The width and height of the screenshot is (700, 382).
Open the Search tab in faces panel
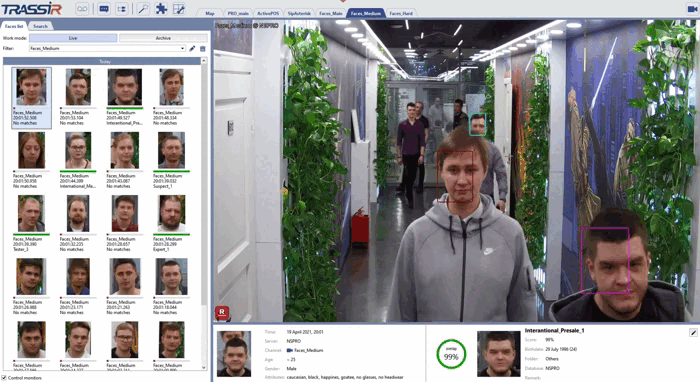(40, 26)
